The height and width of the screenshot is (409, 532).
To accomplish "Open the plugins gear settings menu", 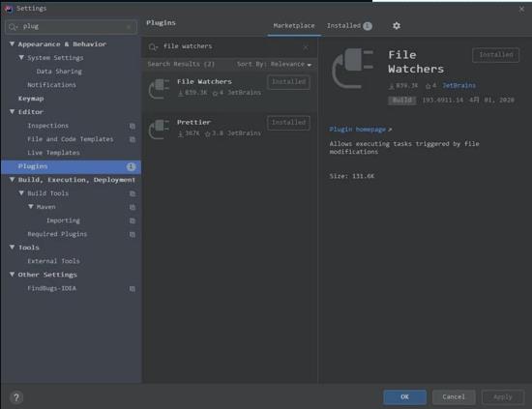I will click(x=397, y=26).
